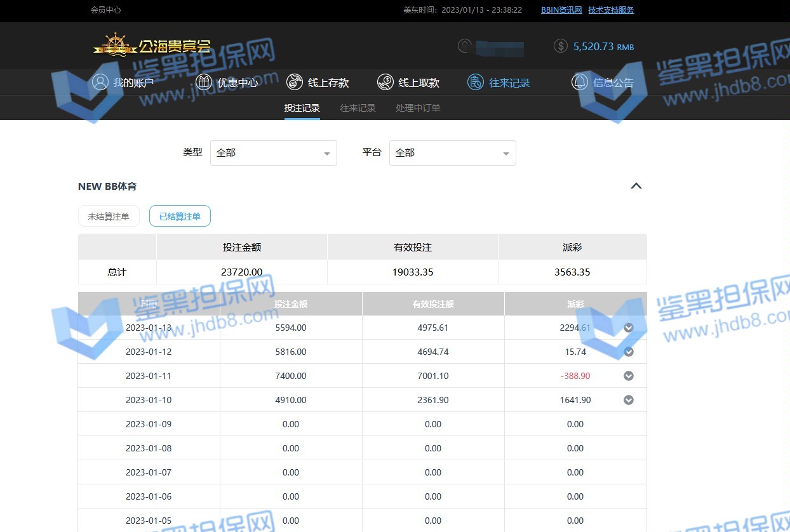Screen dimensions: 790x532
Task: Click the site logo with ship wheel
Action: click(x=151, y=46)
